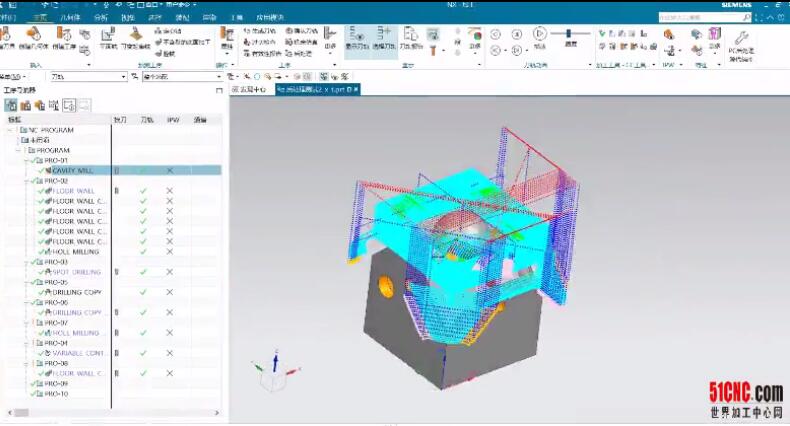This screenshot has height=426, width=790.
Task: Toggle the check mark on PRO-09 folder
Action: tap(33, 383)
